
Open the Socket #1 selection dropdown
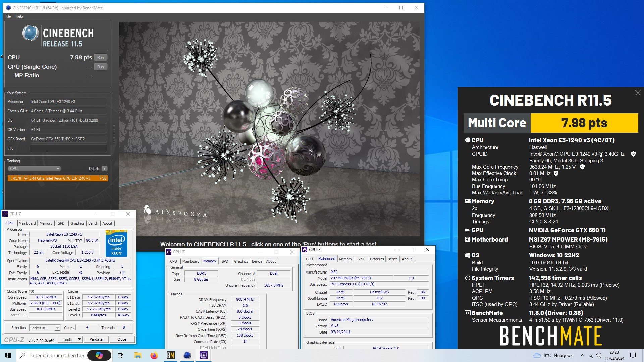(x=45, y=328)
